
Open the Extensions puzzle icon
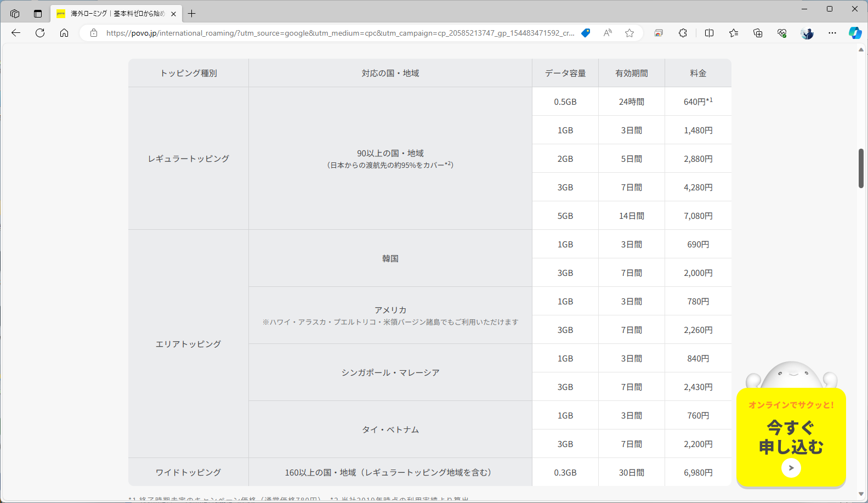click(x=683, y=33)
